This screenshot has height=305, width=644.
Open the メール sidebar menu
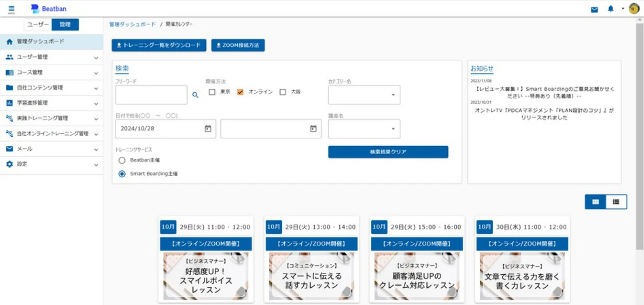(x=51, y=149)
